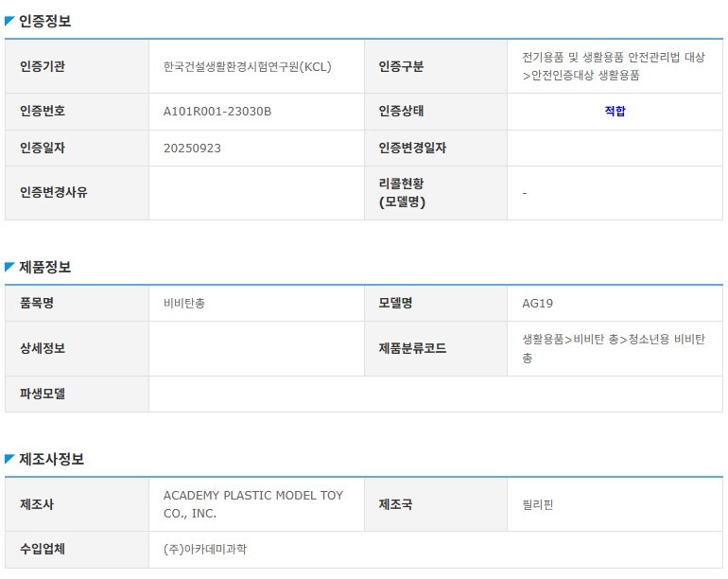Select certification number A101R001-23030B
Screen dimensions: 728x579
[217, 112]
